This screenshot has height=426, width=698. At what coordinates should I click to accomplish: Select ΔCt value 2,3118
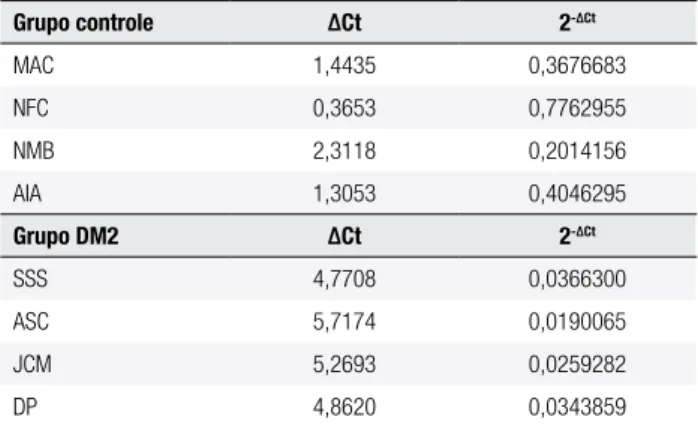344,151
